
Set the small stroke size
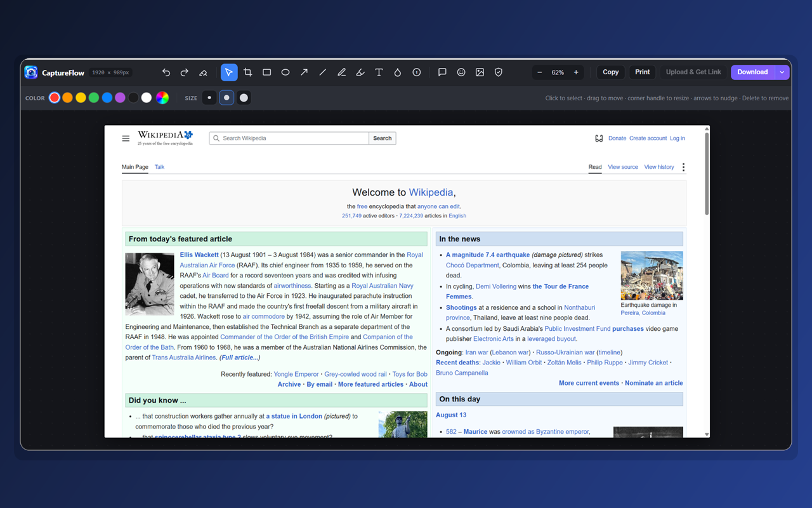[x=209, y=98]
